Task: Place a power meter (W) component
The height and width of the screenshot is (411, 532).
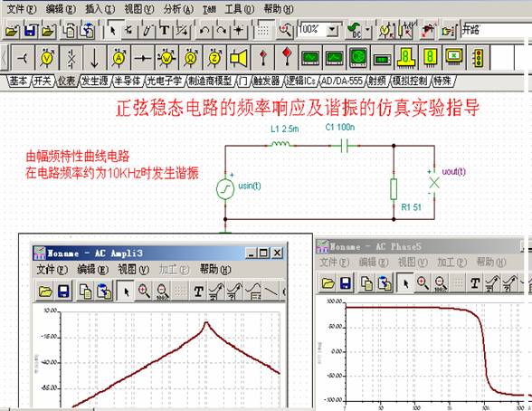Action: click(x=166, y=58)
